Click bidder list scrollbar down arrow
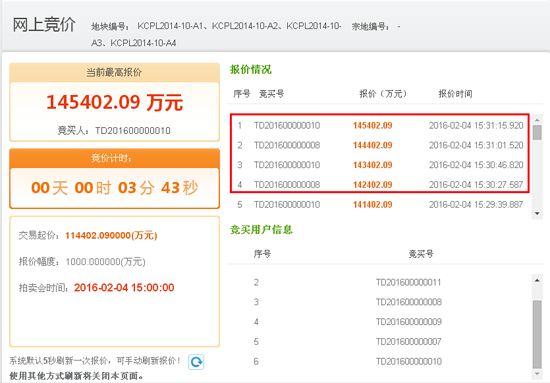Viewport: 550px width, 383px height. 537,374
